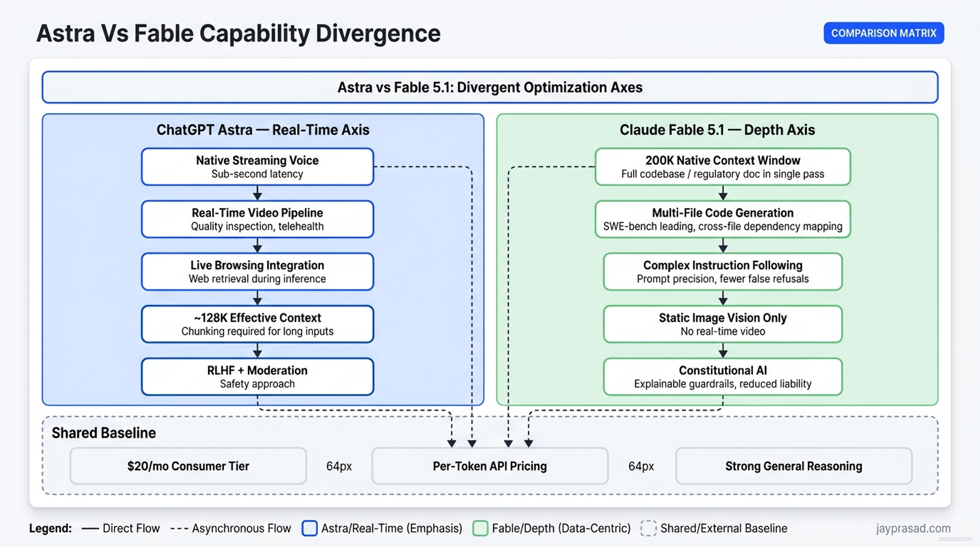Select the Native Streaming Voice box
The height and width of the screenshot is (547, 980).
click(x=258, y=167)
